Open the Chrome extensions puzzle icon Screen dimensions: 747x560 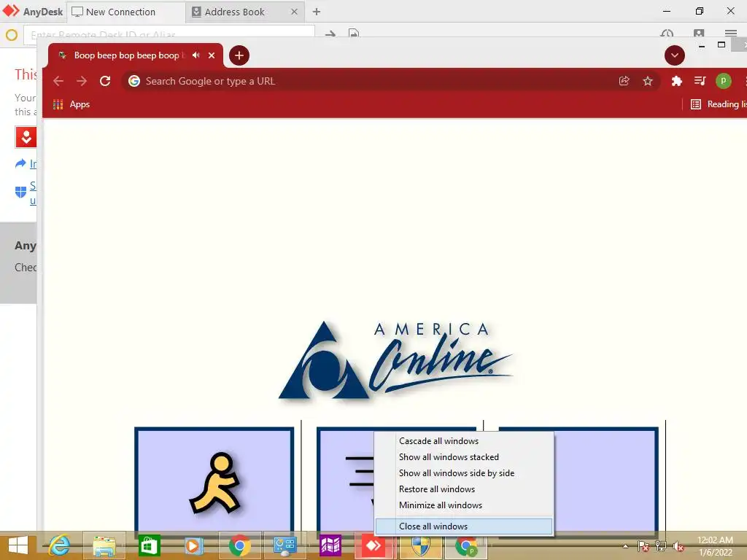(676, 81)
